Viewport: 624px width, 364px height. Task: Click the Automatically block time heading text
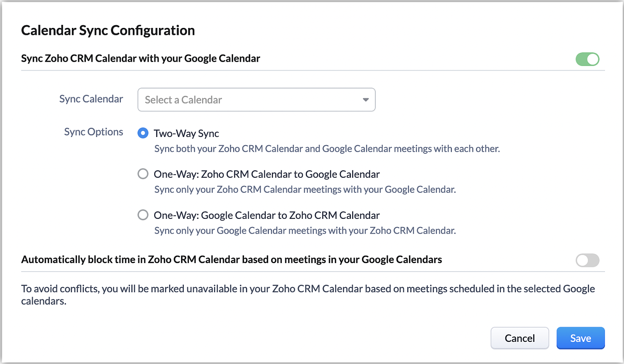[x=232, y=260]
